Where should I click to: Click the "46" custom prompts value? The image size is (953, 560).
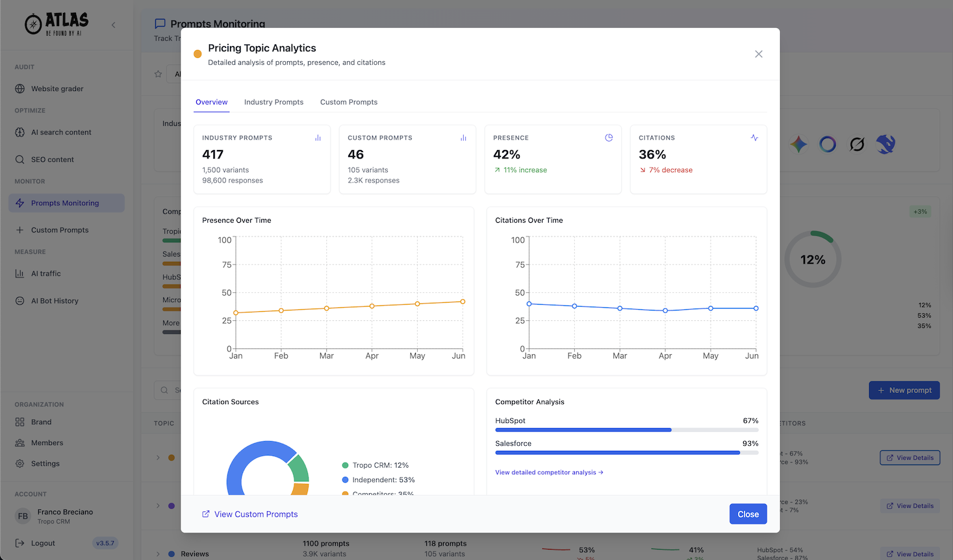pos(356,155)
